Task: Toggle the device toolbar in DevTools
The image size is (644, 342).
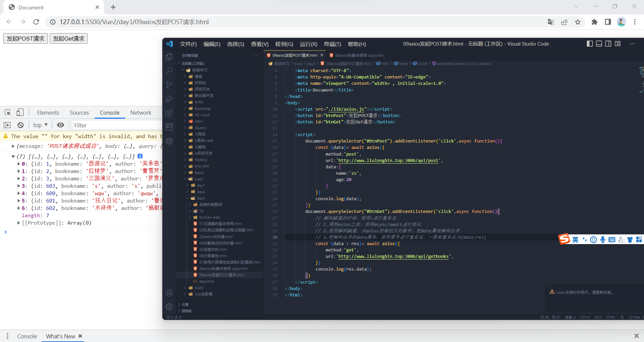Action: [x=20, y=112]
